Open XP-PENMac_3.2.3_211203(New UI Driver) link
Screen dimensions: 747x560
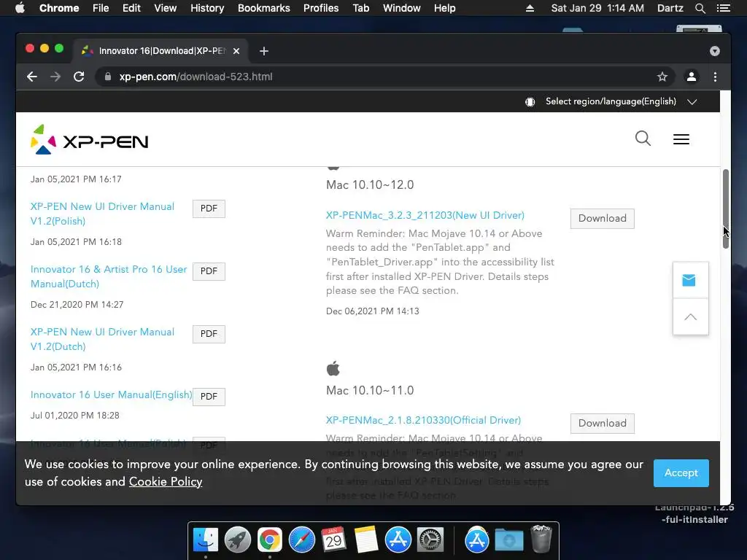coord(425,215)
